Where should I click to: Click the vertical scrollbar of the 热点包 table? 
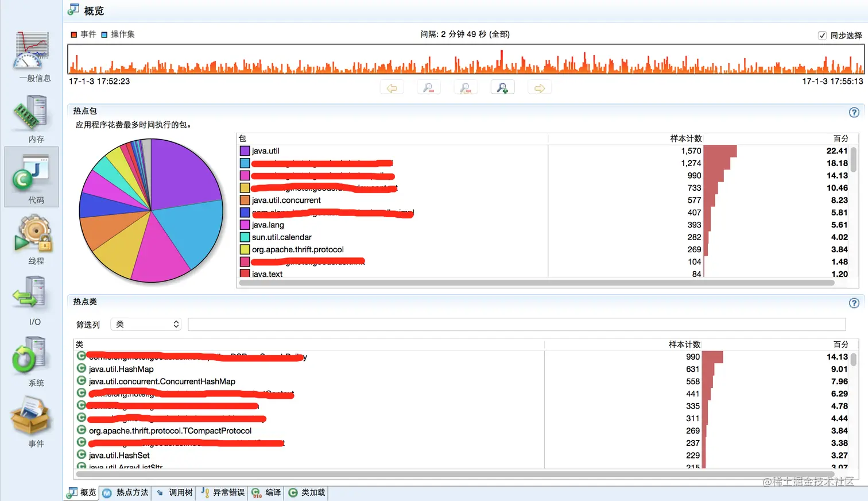(854, 160)
